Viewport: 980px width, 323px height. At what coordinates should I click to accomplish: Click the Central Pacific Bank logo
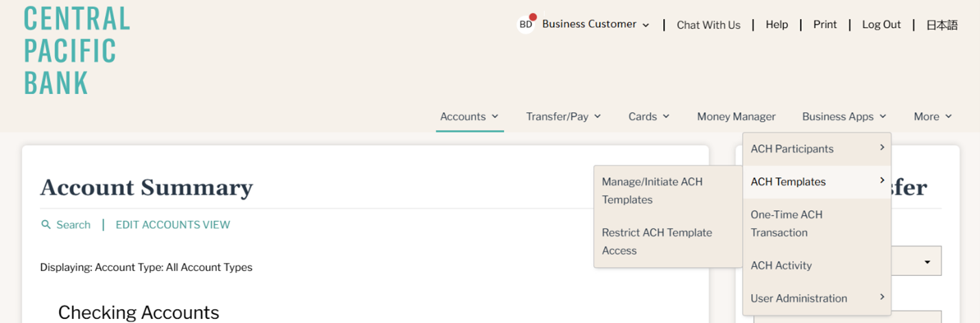77,51
